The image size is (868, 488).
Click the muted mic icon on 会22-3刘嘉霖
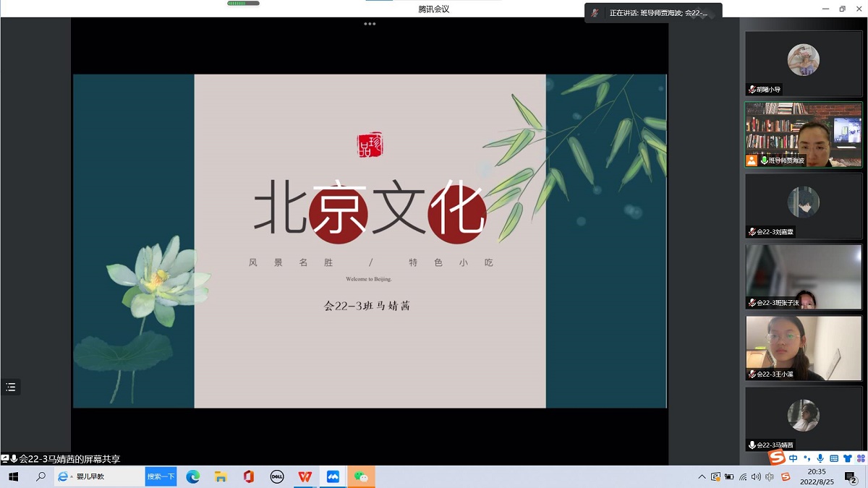point(752,232)
